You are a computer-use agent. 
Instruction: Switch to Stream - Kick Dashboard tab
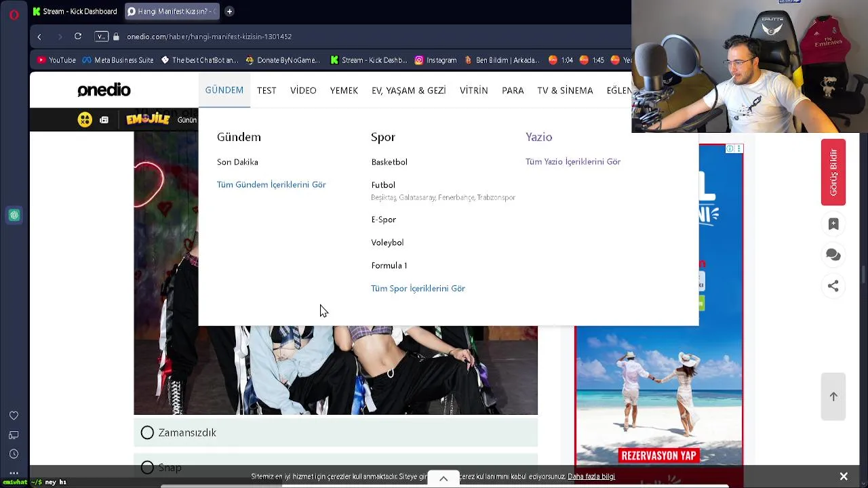coord(75,12)
